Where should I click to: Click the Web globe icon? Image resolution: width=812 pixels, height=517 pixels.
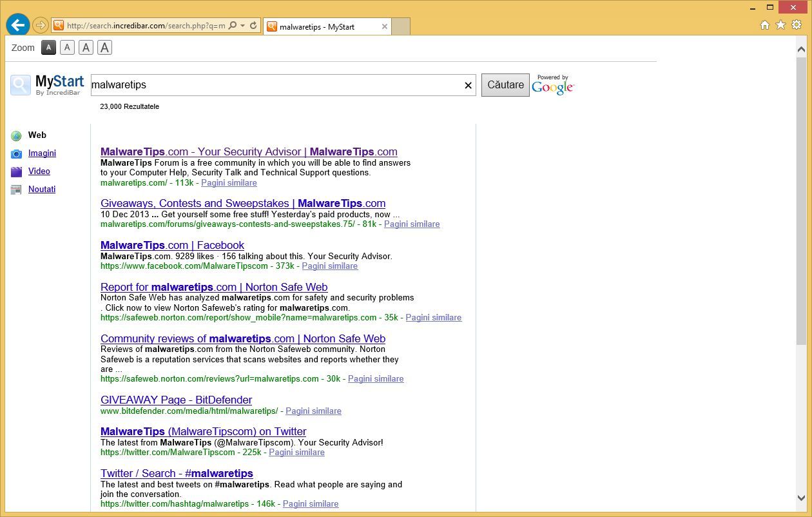pyautogui.click(x=16, y=135)
